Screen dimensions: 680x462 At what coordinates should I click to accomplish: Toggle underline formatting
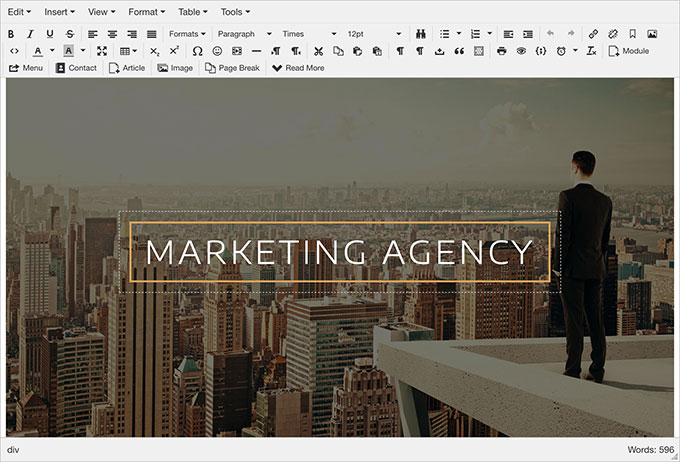pos(50,34)
